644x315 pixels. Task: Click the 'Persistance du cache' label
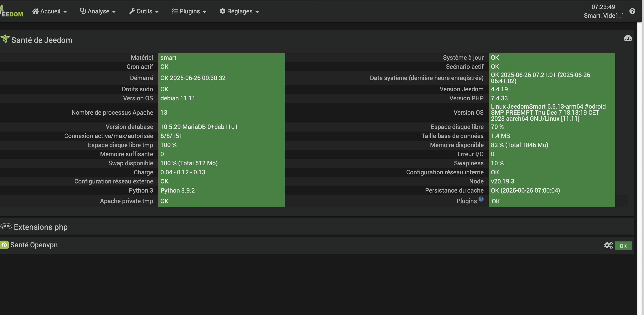click(454, 190)
